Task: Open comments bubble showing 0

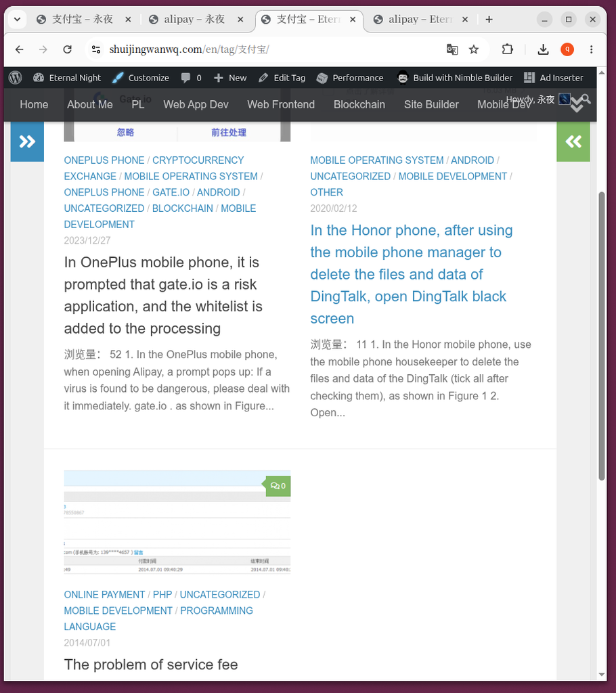Action: click(x=191, y=78)
